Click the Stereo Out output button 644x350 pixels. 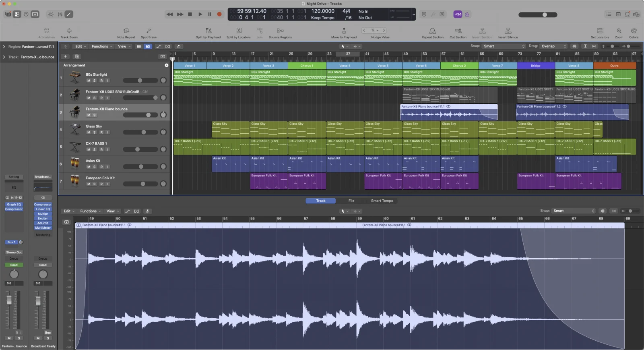14,253
